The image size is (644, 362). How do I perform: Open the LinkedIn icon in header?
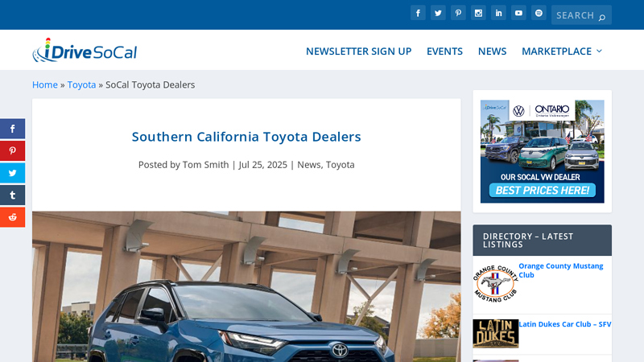pyautogui.click(x=498, y=13)
